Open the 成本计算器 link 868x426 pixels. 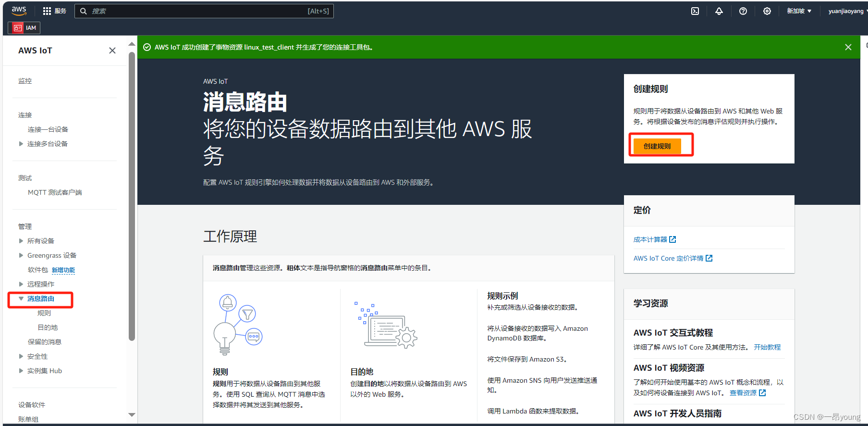pos(650,239)
